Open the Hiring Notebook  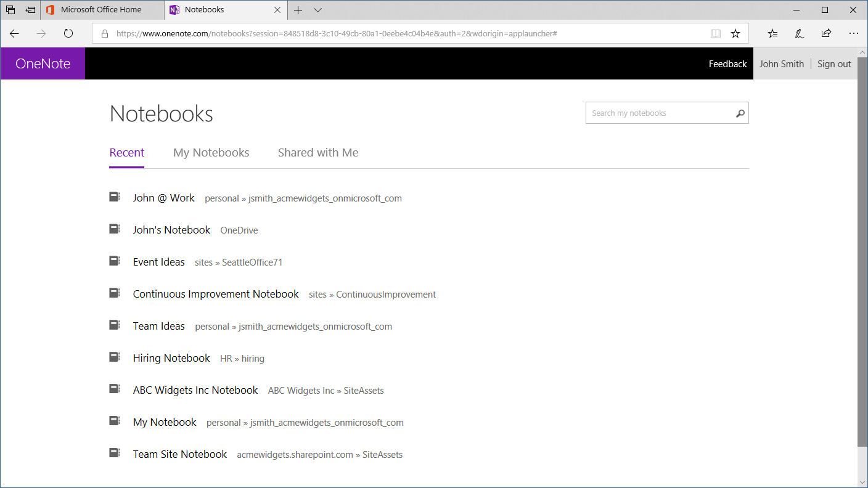[171, 358]
